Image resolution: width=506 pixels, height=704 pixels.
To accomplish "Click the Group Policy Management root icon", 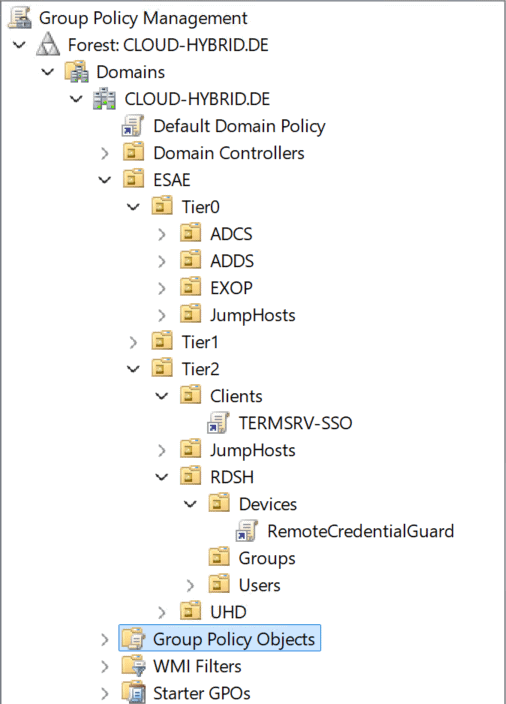I will [20, 18].
